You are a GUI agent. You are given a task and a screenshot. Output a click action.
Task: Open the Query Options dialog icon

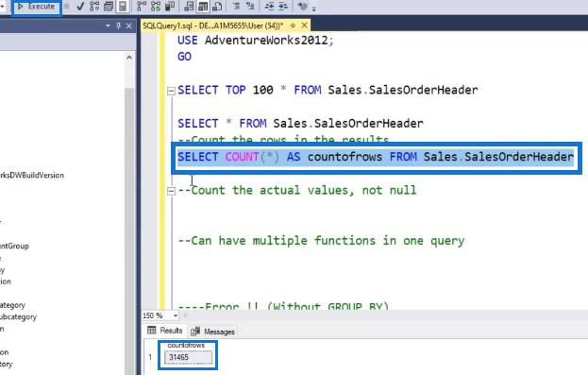tap(109, 7)
